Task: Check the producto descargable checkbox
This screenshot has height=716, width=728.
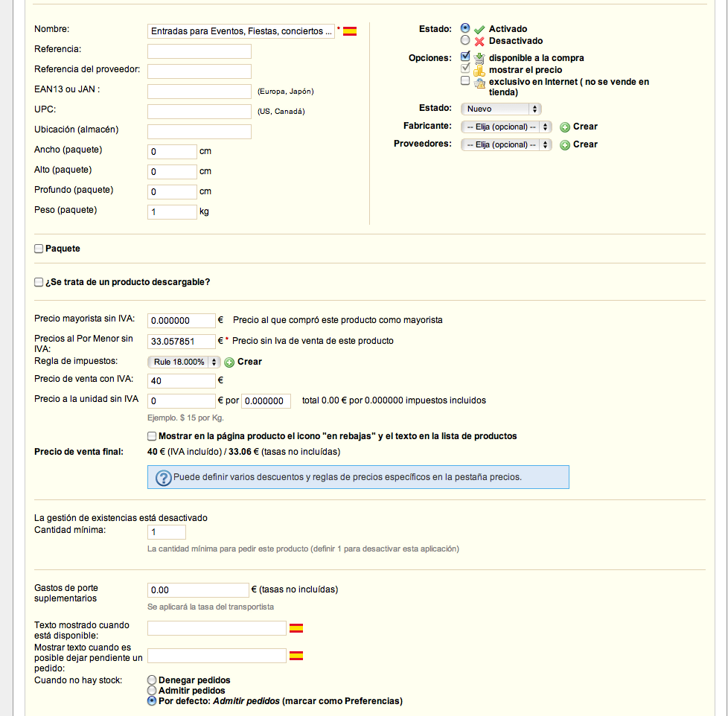Action: (x=39, y=282)
